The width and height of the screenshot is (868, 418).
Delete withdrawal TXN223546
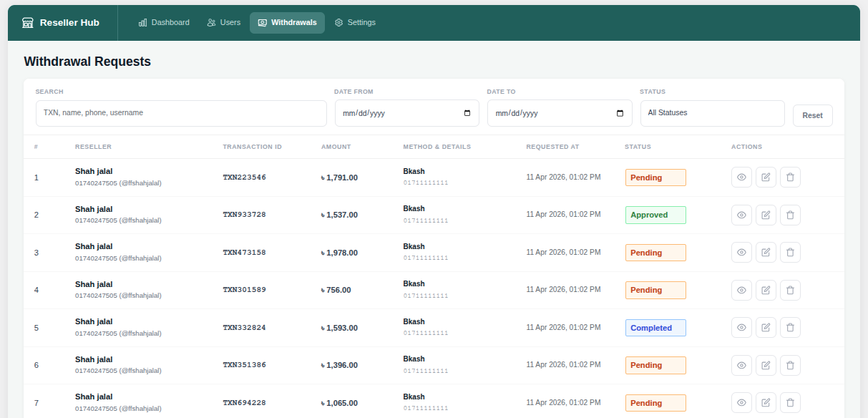pyautogui.click(x=790, y=178)
